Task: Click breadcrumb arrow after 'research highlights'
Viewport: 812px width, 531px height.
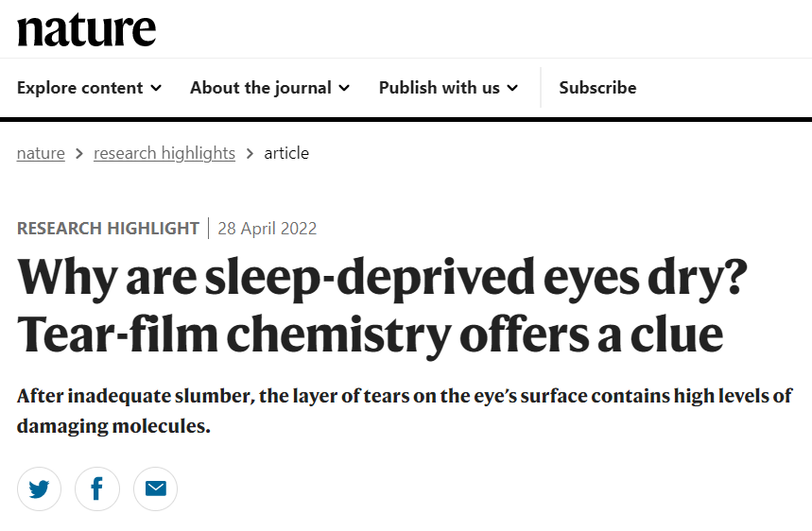Action: click(x=250, y=153)
